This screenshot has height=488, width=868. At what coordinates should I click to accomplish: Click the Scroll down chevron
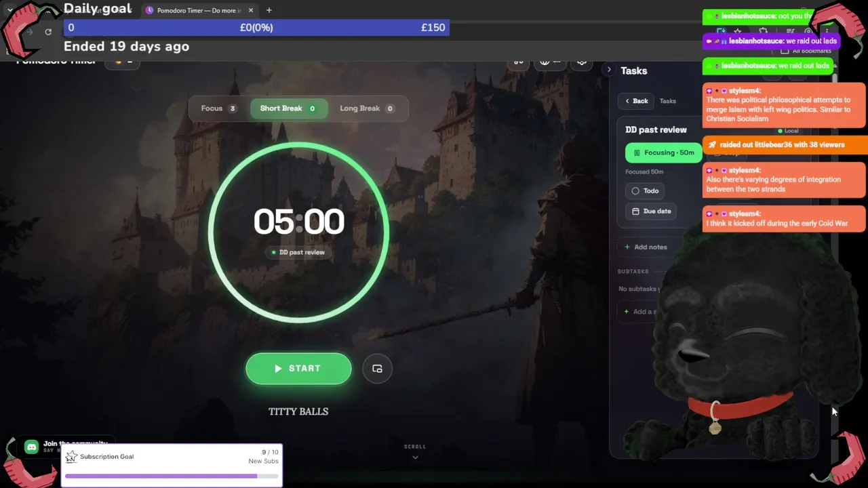(415, 457)
